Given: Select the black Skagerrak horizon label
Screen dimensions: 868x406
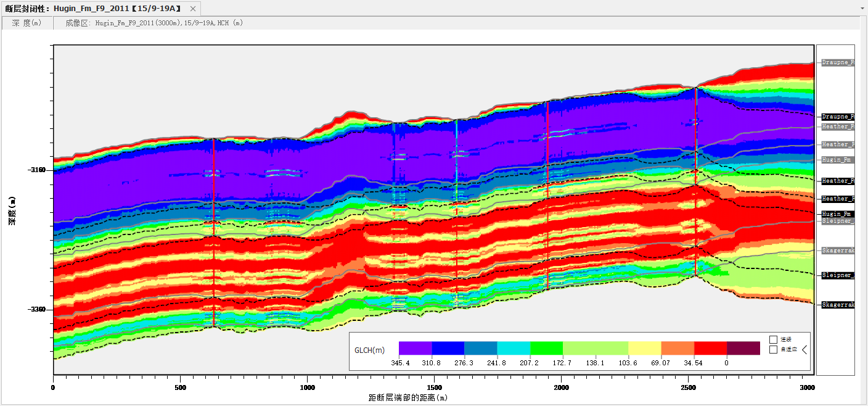Looking at the screenshot, I should [838, 305].
